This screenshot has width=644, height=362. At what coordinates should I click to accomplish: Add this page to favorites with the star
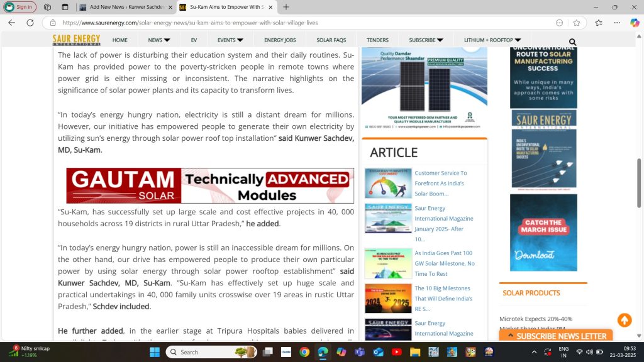577,23
